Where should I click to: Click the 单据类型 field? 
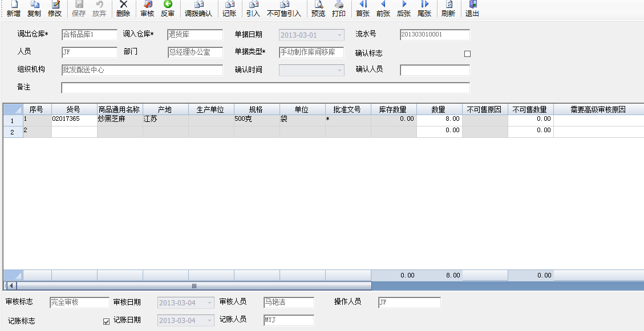point(311,52)
